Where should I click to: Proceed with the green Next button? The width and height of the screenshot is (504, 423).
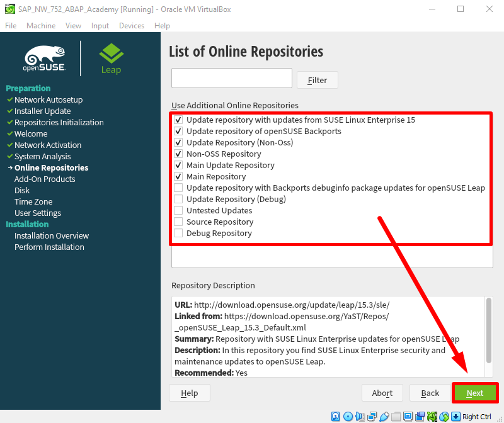[x=475, y=393]
